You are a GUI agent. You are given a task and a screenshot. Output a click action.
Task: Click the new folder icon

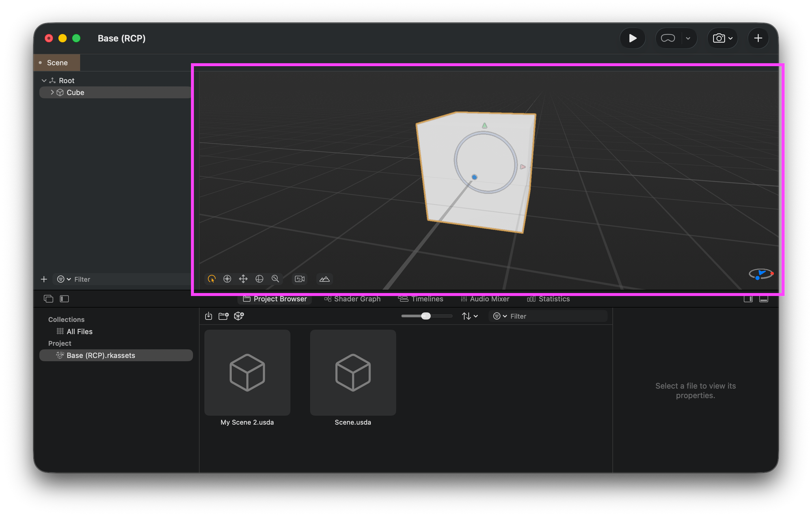click(x=223, y=316)
